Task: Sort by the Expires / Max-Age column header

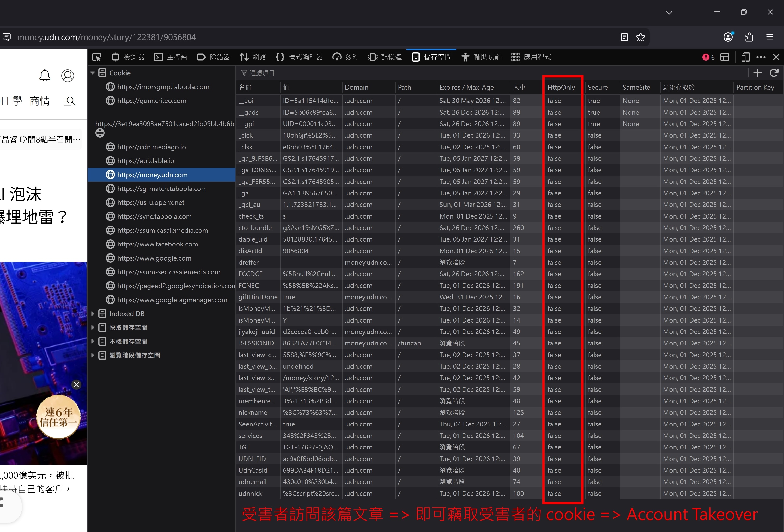Action: tap(473, 87)
